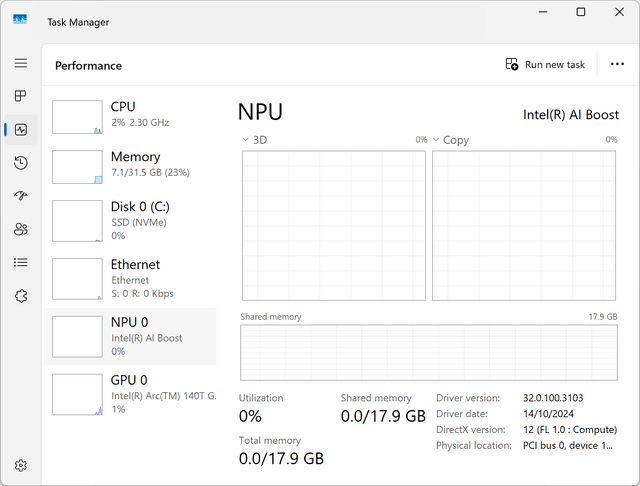Close the Task Manager window
This screenshot has width=640, height=486.
point(619,12)
